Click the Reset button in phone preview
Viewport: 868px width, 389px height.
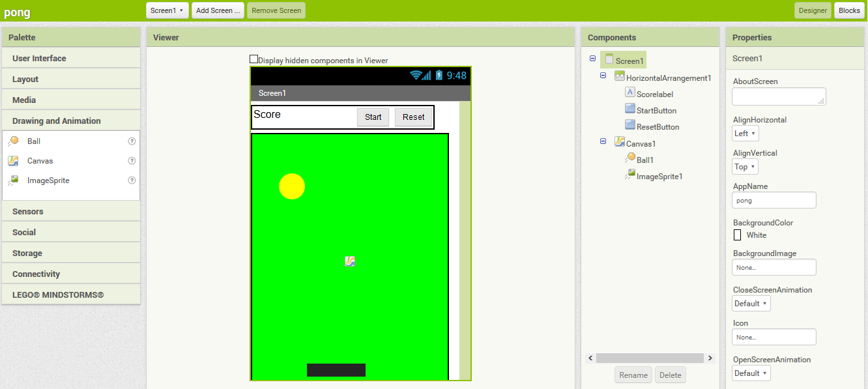click(x=414, y=117)
